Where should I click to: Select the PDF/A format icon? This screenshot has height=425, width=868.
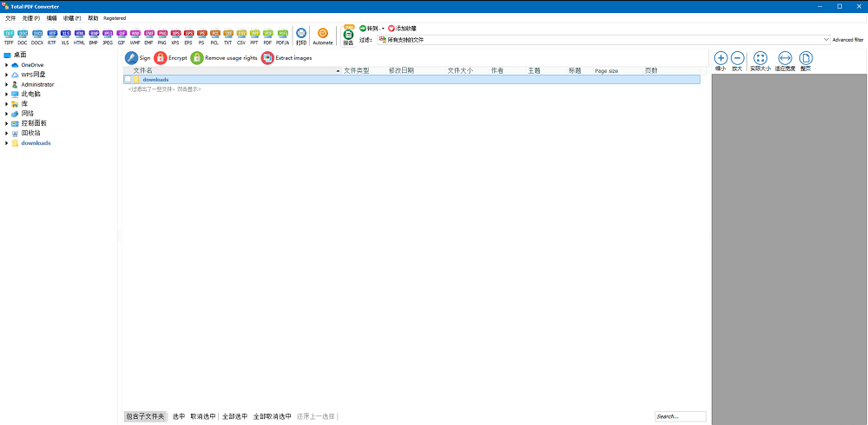(x=282, y=36)
